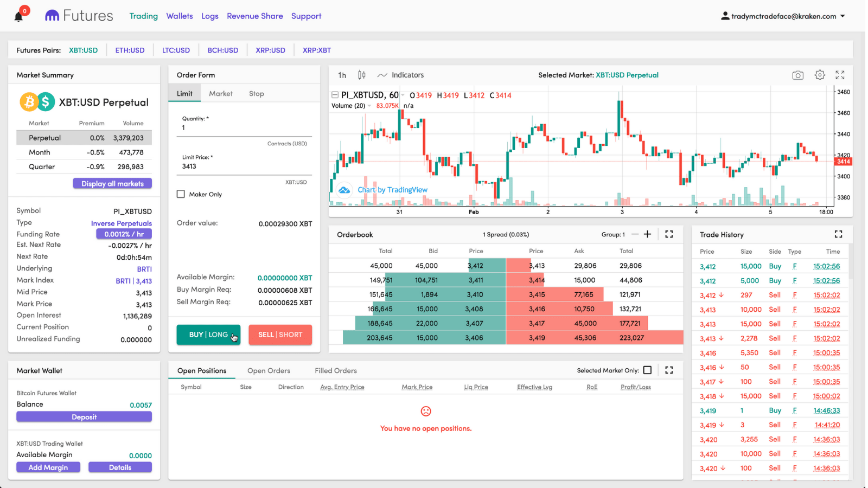Open the Trading menu

coord(144,16)
